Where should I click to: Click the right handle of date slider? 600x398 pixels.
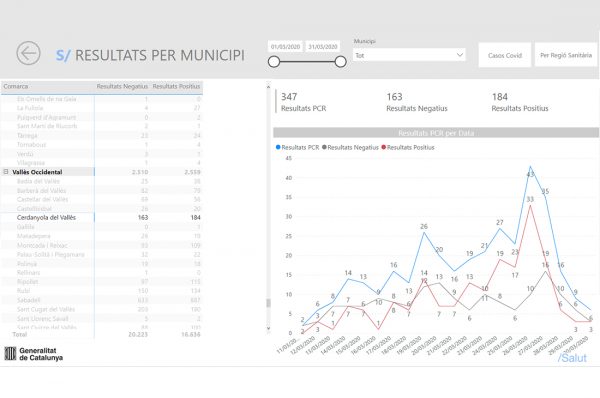(341, 62)
